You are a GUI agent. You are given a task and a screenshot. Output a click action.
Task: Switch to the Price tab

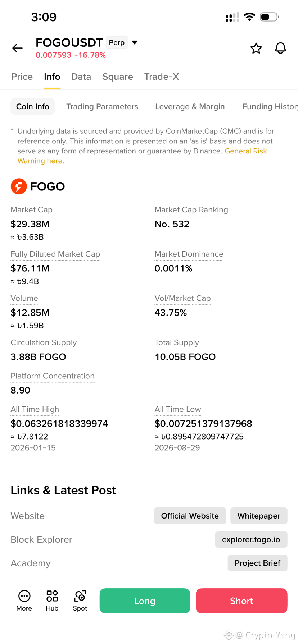22,77
